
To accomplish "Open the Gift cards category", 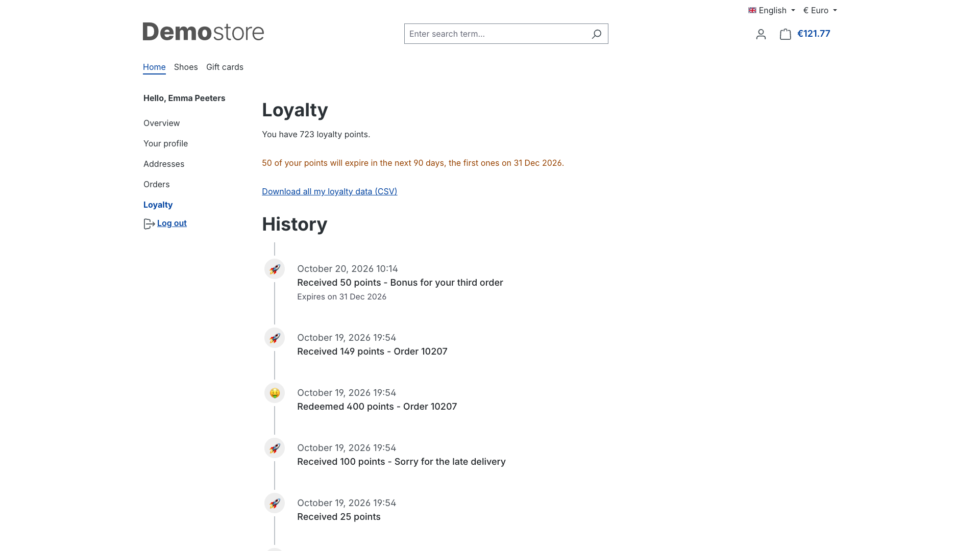I will 225,67.
